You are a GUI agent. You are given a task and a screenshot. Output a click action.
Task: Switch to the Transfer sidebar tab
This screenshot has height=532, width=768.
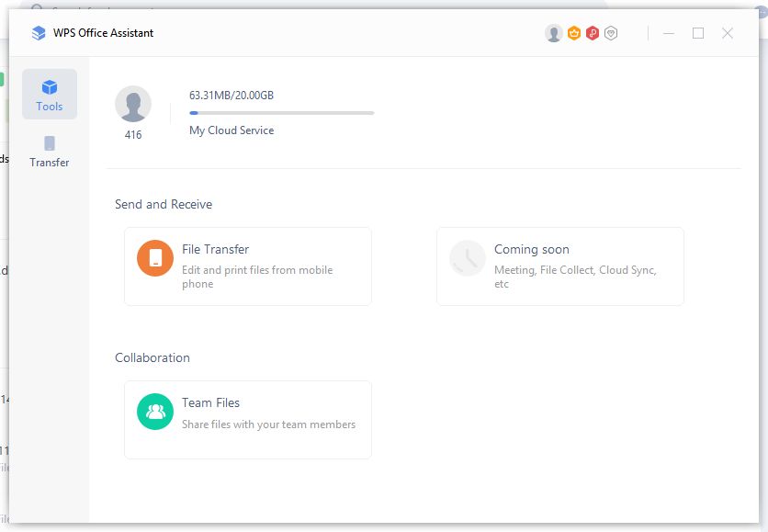tap(50, 152)
